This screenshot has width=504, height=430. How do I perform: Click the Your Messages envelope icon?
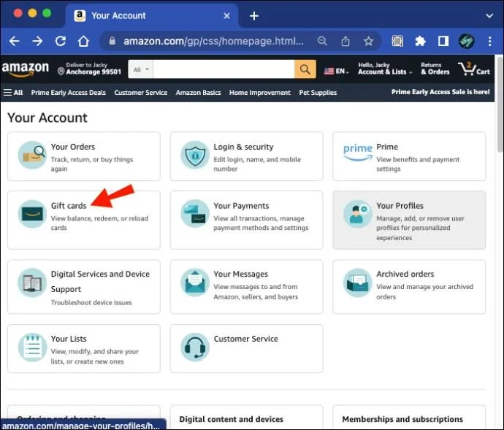[195, 283]
